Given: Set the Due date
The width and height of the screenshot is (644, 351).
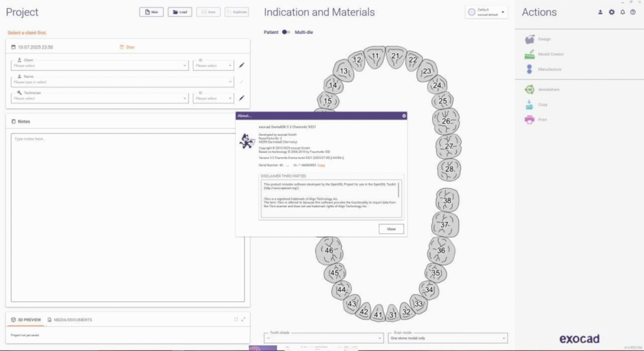Looking at the screenshot, I should [127, 47].
